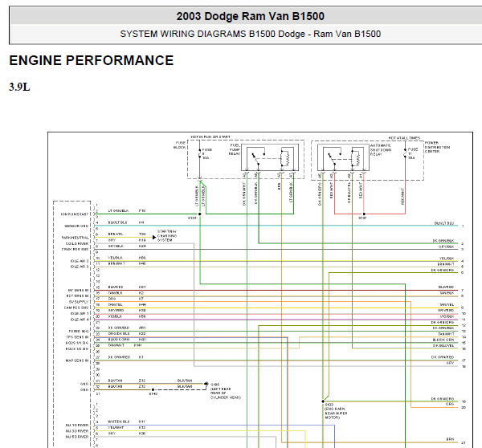The image size is (482, 448).
Task: Click the 'ENGINE PERFORMANCE' heading
Action: 92,60
